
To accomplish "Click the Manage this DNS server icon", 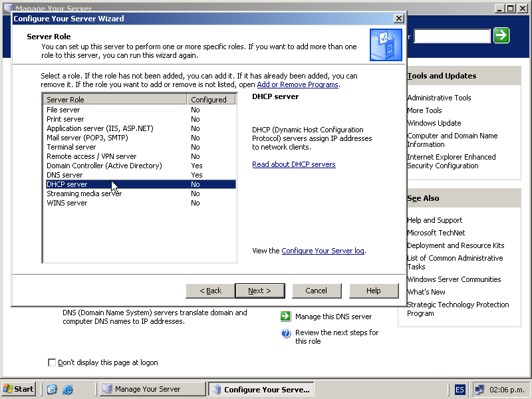I will [x=286, y=317].
